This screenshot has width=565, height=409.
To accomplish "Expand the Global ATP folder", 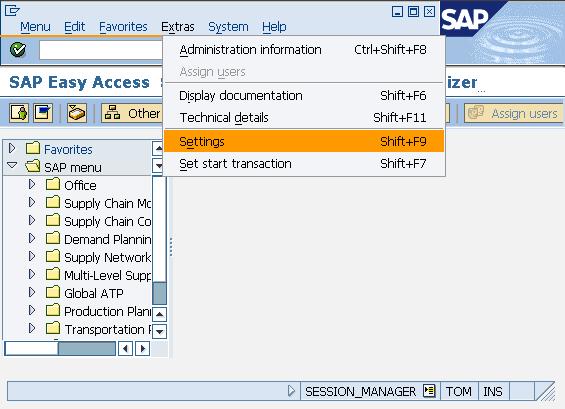I will [32, 292].
